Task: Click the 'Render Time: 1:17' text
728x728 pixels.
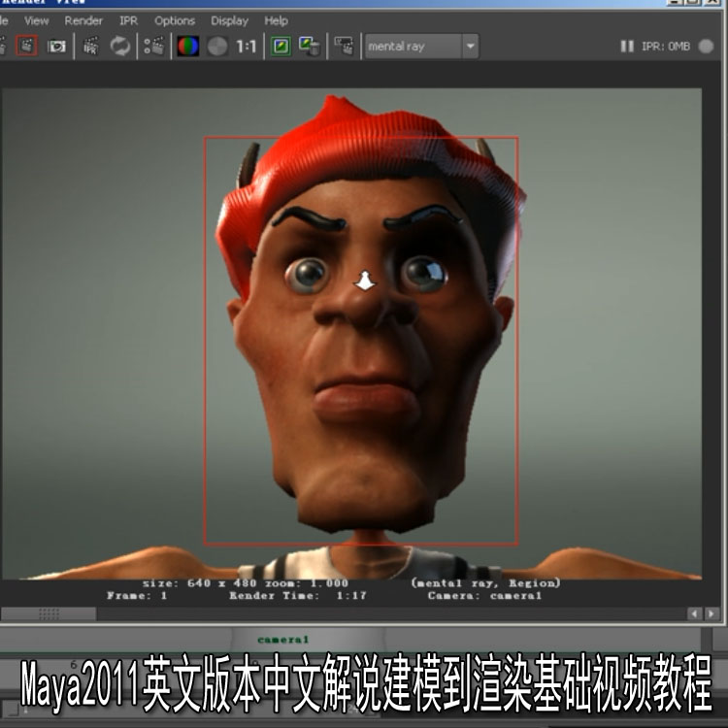Action: pyautogui.click(x=298, y=595)
